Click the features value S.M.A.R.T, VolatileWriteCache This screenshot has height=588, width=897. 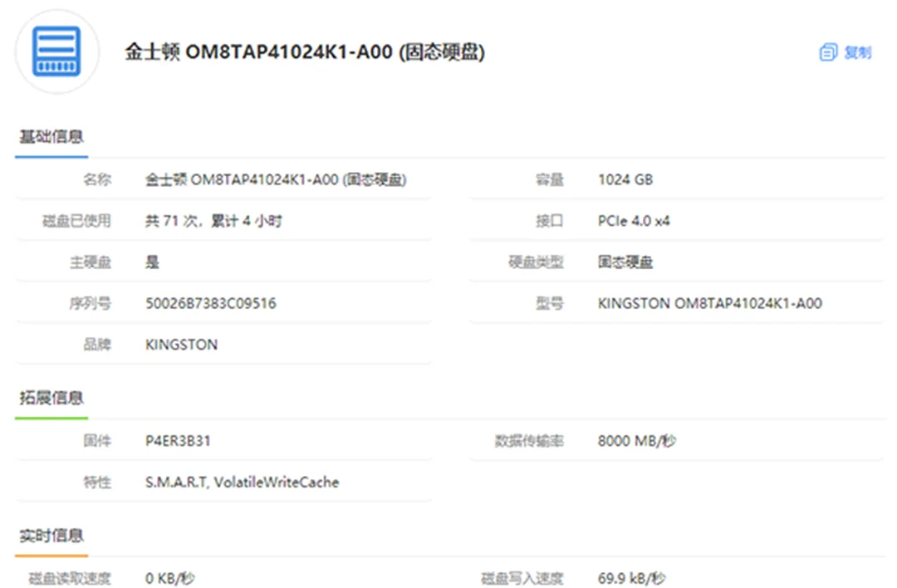[x=242, y=482]
